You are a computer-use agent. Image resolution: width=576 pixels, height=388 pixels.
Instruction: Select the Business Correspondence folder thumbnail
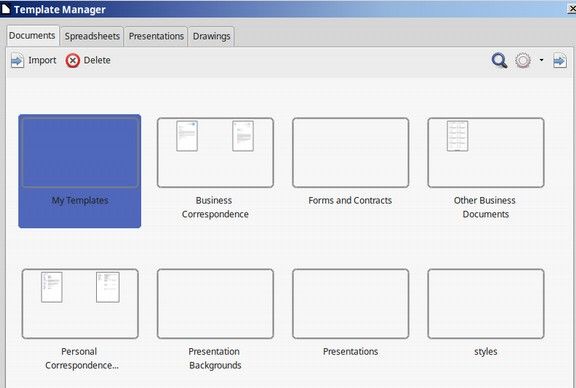215,152
